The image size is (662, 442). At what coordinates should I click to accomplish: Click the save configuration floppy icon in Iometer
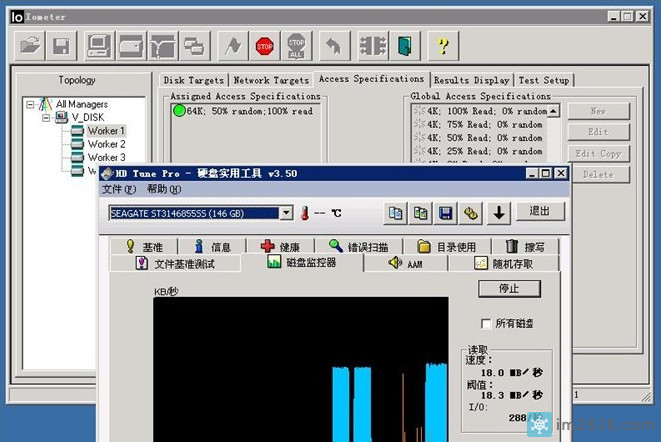[x=61, y=45]
